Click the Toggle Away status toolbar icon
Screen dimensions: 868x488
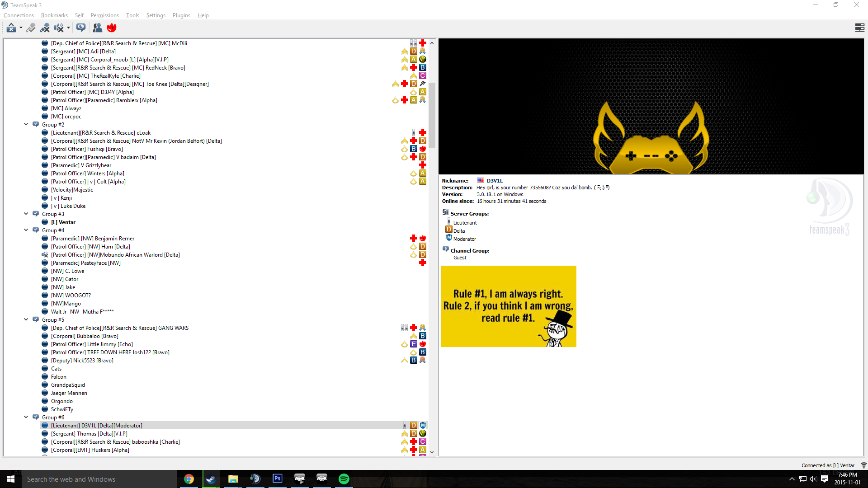pyautogui.click(x=11, y=28)
